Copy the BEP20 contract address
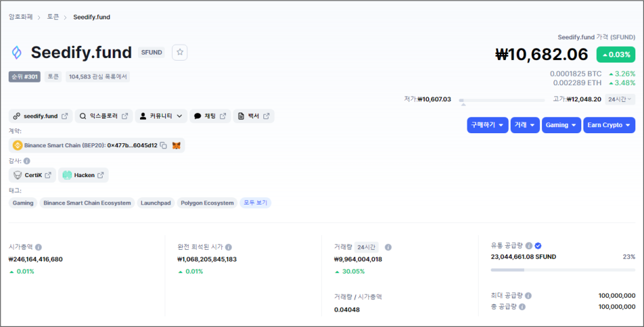 click(x=163, y=145)
